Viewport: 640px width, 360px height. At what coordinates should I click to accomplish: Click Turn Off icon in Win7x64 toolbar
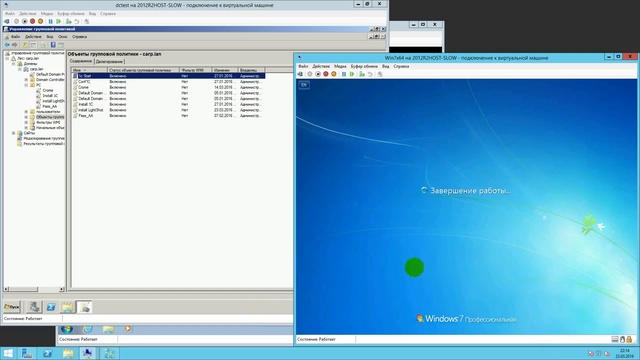[318, 74]
